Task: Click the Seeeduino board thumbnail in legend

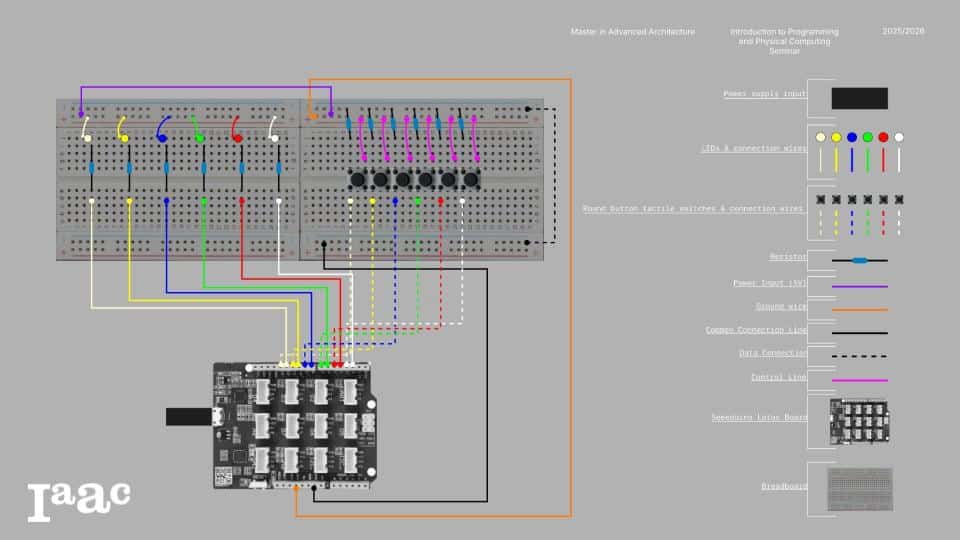Action: pos(859,420)
